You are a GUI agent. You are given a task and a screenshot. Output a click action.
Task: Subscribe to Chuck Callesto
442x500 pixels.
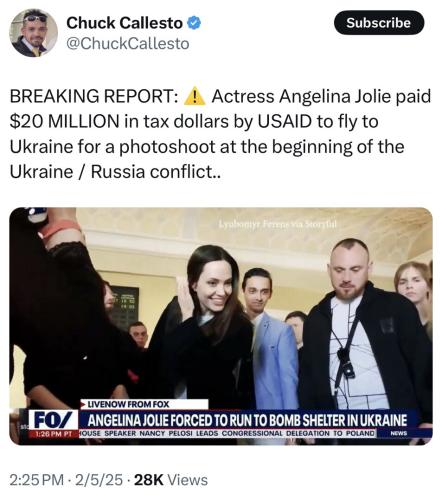(x=379, y=23)
